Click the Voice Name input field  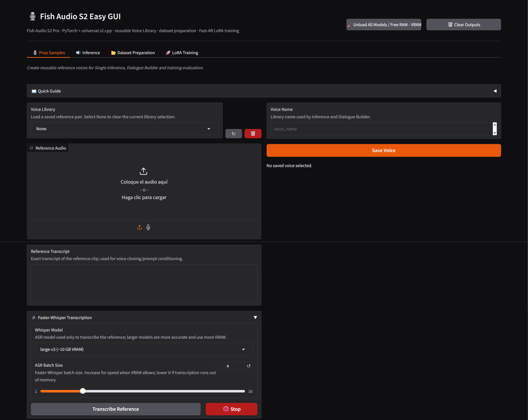[x=381, y=129]
